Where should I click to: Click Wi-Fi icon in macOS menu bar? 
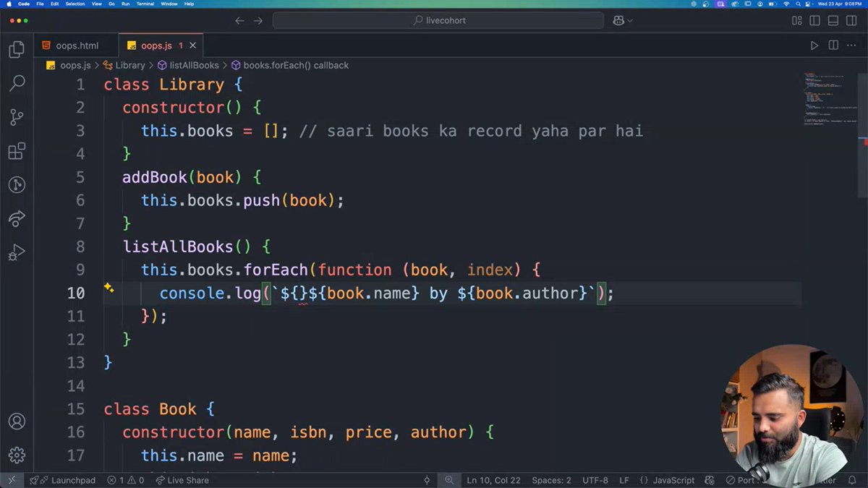[786, 4]
